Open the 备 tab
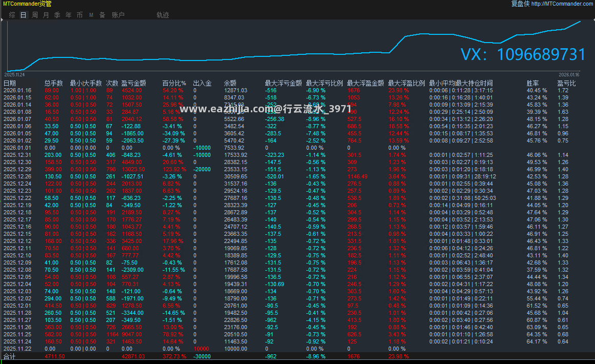The height and width of the screenshot is (364, 595). (102, 15)
